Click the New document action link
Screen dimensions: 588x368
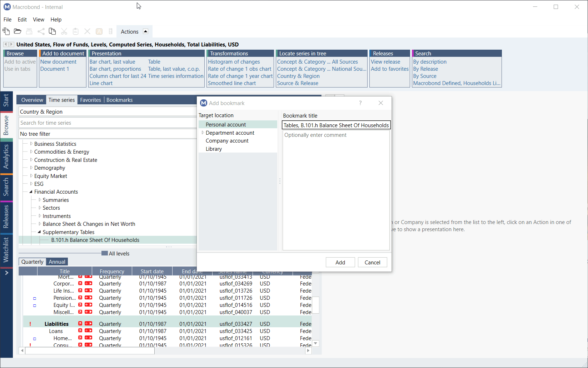[x=58, y=61]
